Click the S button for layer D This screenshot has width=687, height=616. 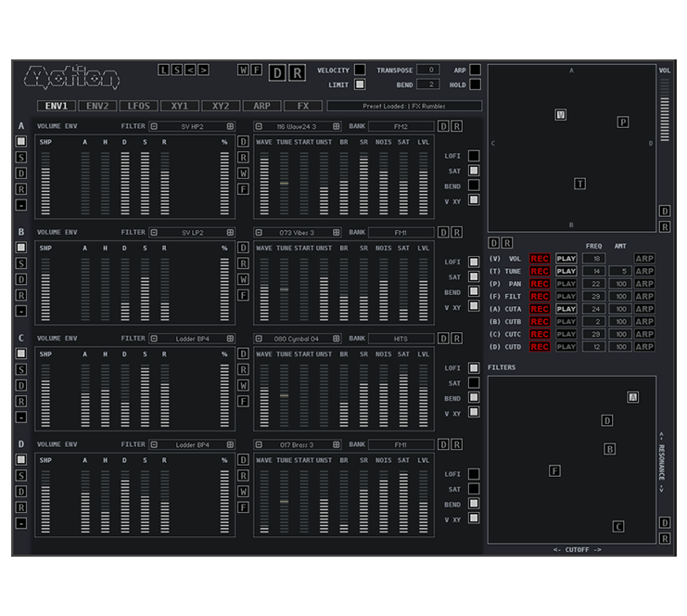tap(21, 476)
